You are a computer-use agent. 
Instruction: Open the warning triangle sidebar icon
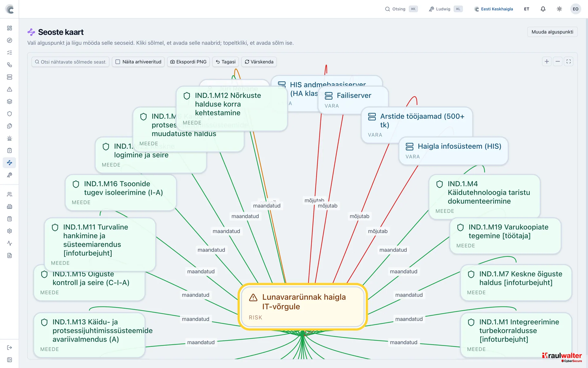point(9,89)
